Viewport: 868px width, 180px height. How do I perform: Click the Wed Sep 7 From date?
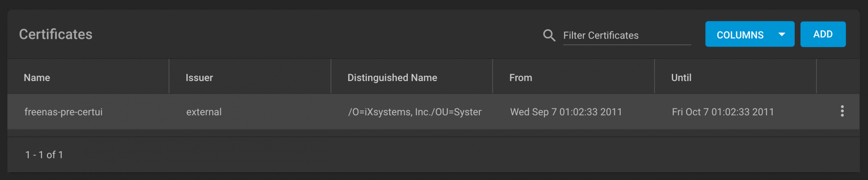[x=566, y=112]
